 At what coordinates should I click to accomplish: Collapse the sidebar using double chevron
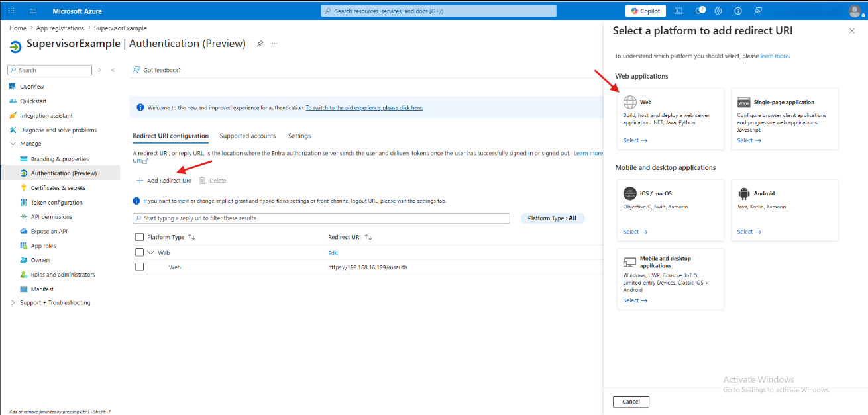coord(113,70)
